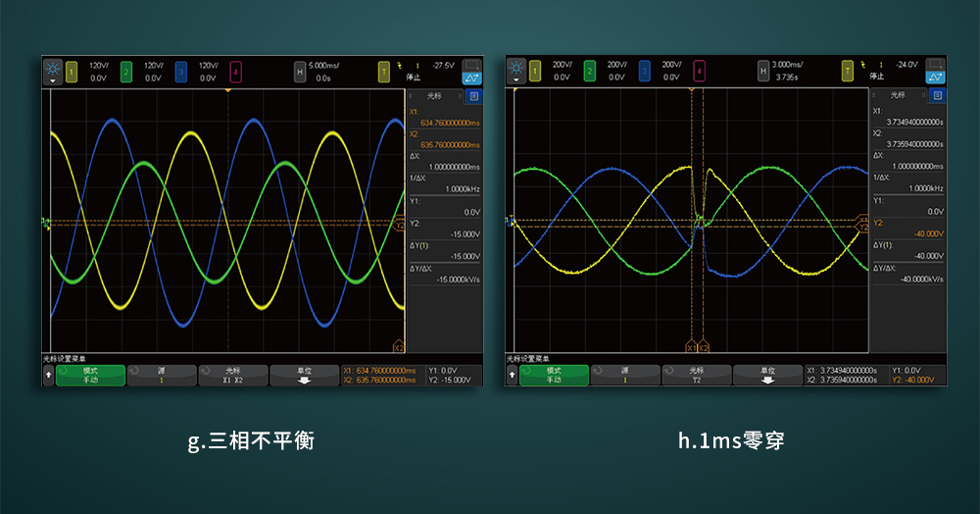Select channel 1 yellow badge on the 120V/ scope
This screenshot has width=980, height=514.
pos(71,71)
